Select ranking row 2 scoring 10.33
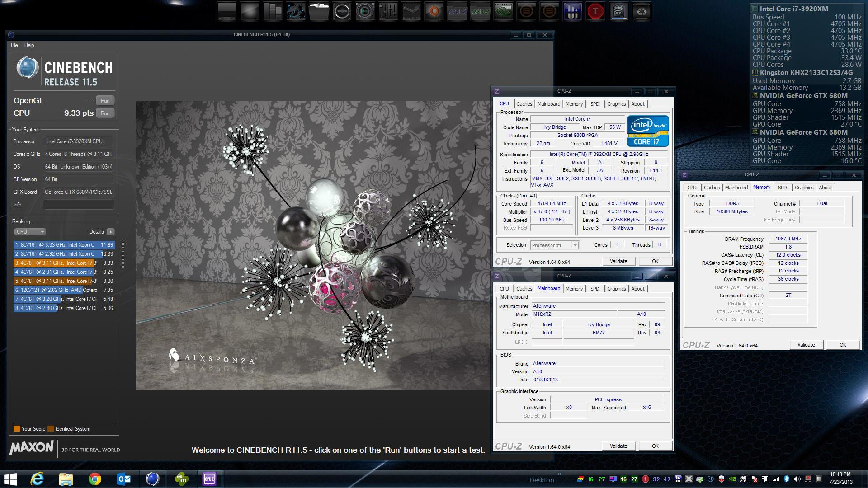This screenshot has height=488, width=868. (x=64, y=254)
